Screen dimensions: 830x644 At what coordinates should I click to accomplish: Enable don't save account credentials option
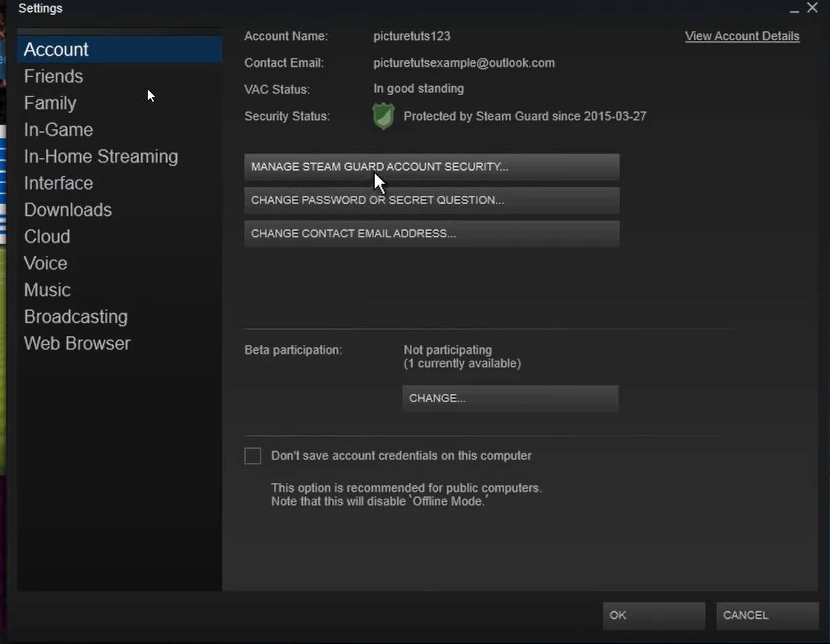[x=252, y=456]
